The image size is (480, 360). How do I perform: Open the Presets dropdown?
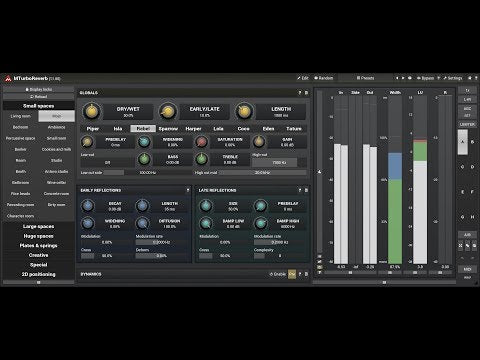[x=366, y=78]
